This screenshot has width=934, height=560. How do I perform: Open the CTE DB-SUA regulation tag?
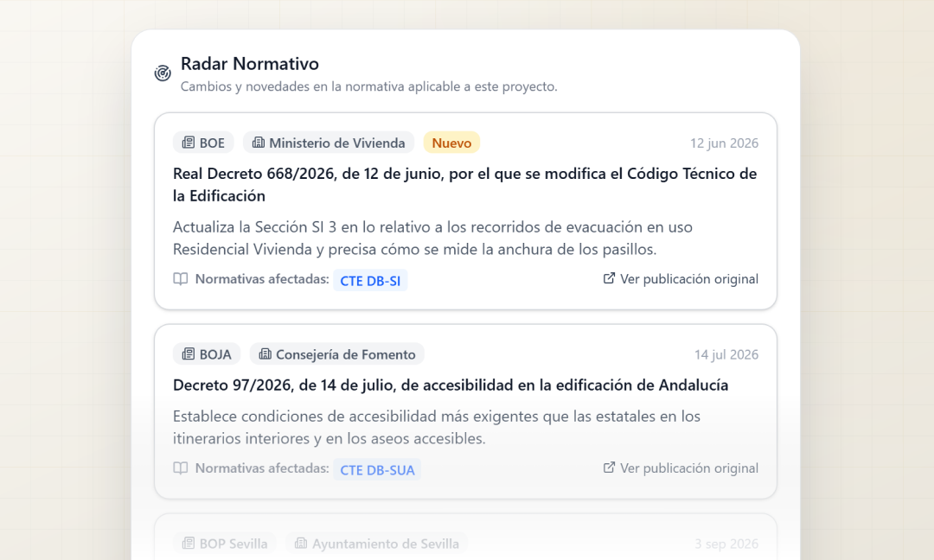coord(377,469)
